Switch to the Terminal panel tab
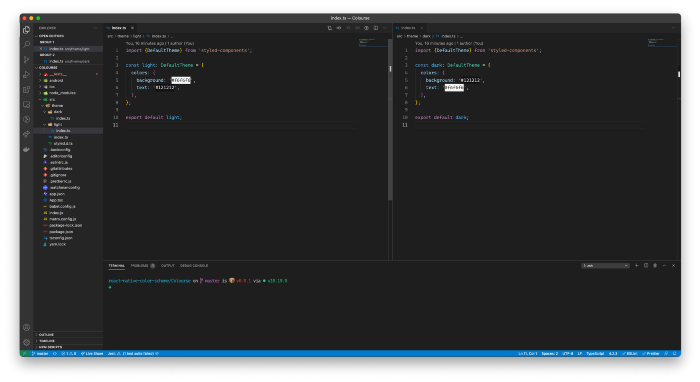 (x=117, y=266)
